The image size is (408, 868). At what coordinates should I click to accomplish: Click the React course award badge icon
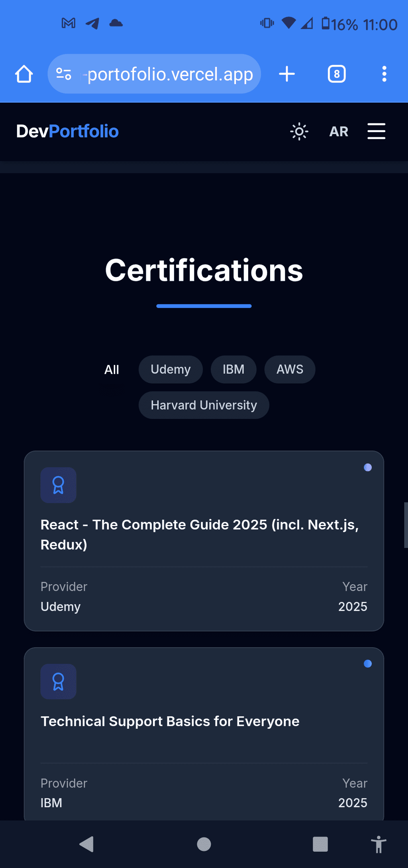tap(59, 485)
